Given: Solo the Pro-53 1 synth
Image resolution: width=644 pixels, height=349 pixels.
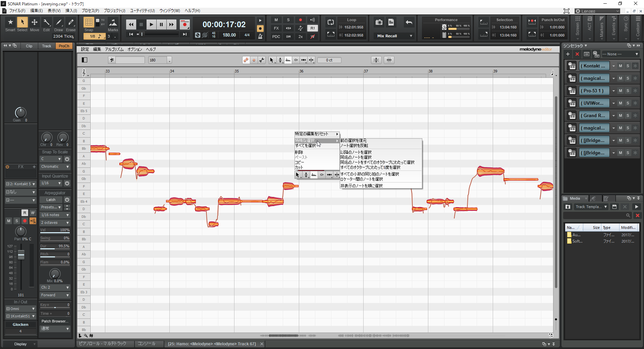Looking at the screenshot, I should click(628, 91).
